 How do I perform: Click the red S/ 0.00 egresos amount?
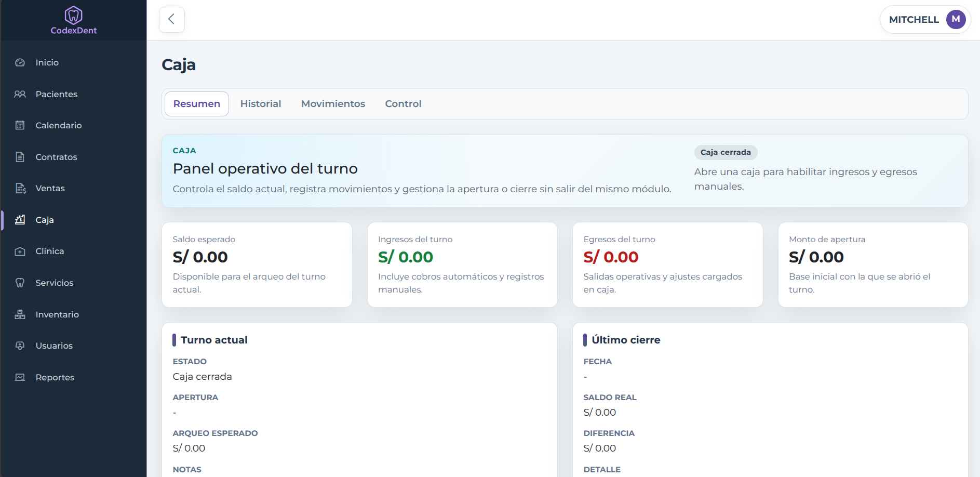(x=611, y=257)
